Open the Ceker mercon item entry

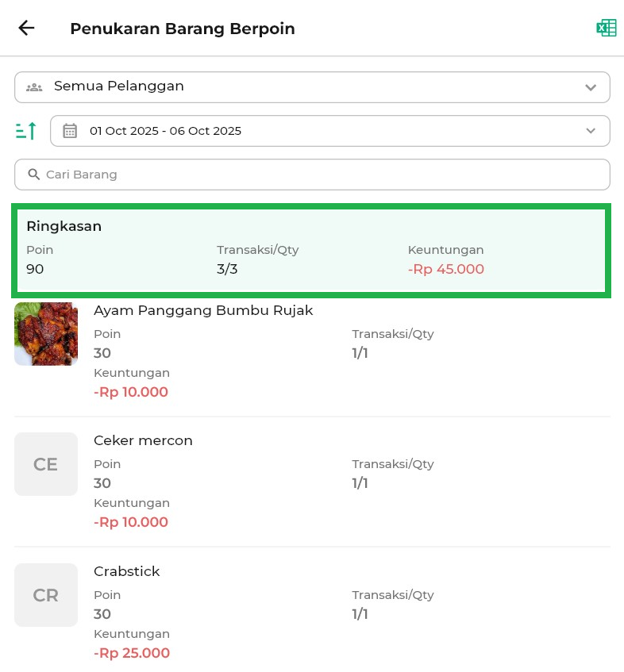(x=143, y=440)
